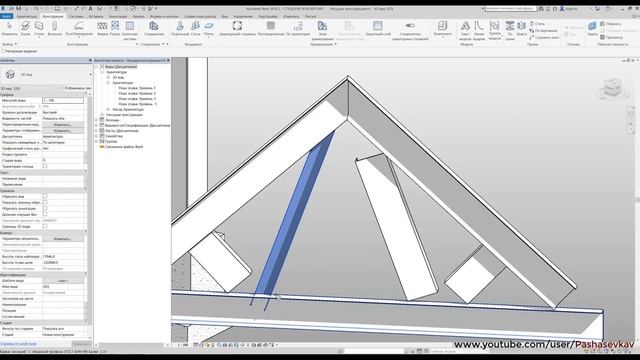
Task: Select the Truss (Ферма) tool
Action: pos(102,29)
